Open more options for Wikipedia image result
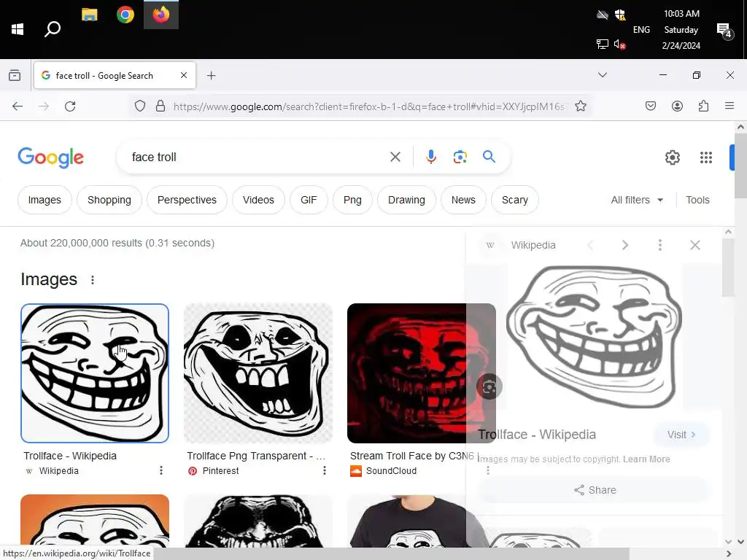The height and width of the screenshot is (560, 747). tap(161, 470)
